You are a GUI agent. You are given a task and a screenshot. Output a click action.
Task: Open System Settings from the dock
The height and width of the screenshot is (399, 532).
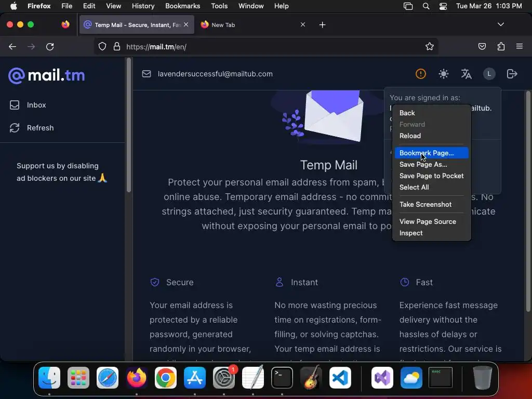click(224, 378)
